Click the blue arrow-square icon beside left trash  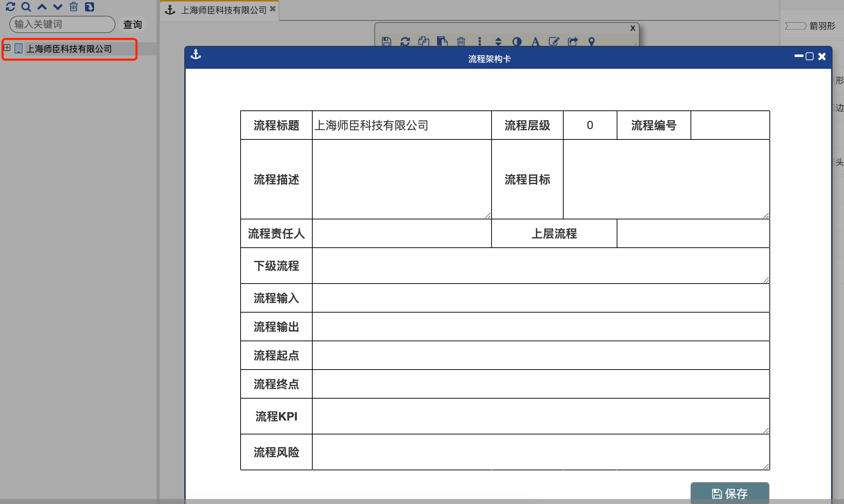[x=89, y=6]
